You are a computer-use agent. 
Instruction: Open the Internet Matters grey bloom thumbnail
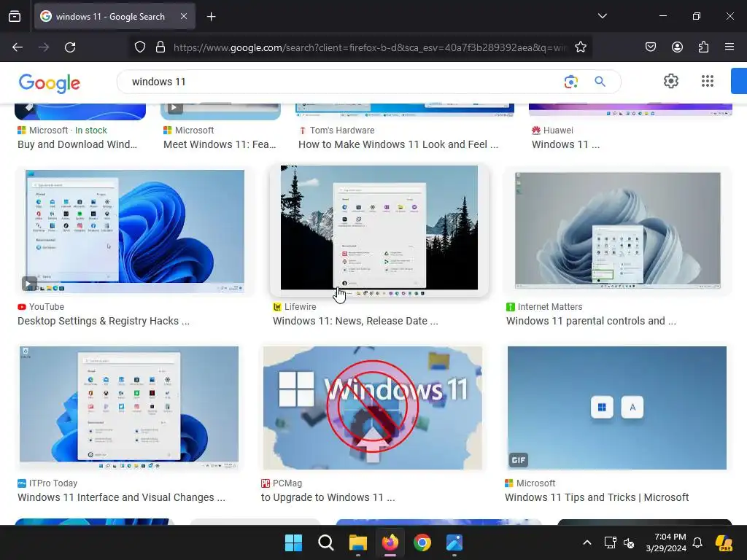(x=617, y=230)
